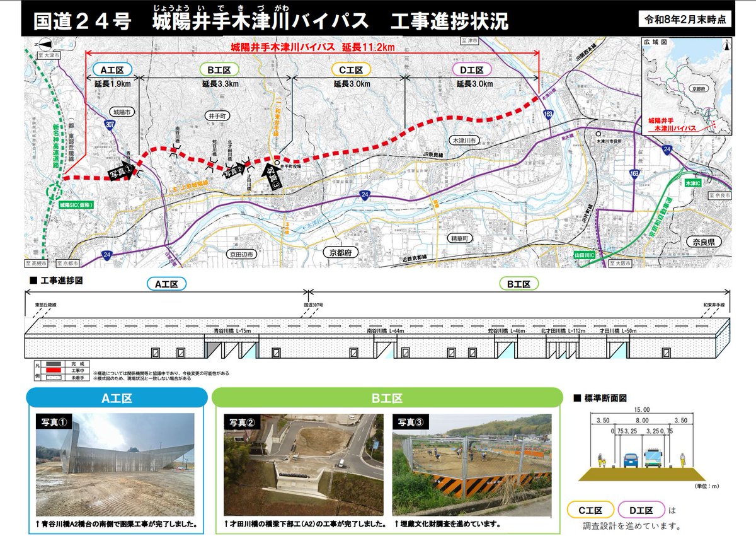
Task: Click the 北才田川橋 L=112m bridge label
Action: (x=563, y=330)
